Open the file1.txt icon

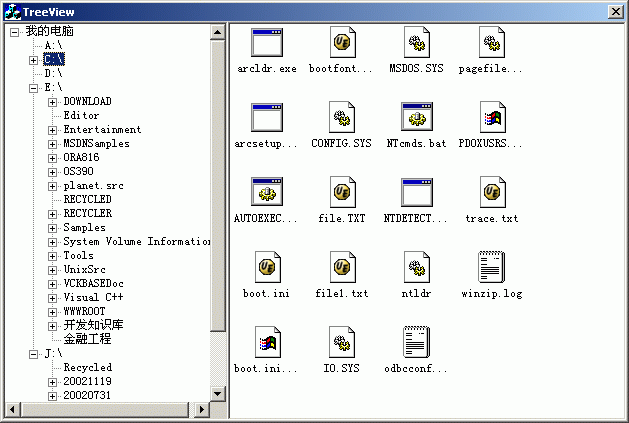(342, 267)
